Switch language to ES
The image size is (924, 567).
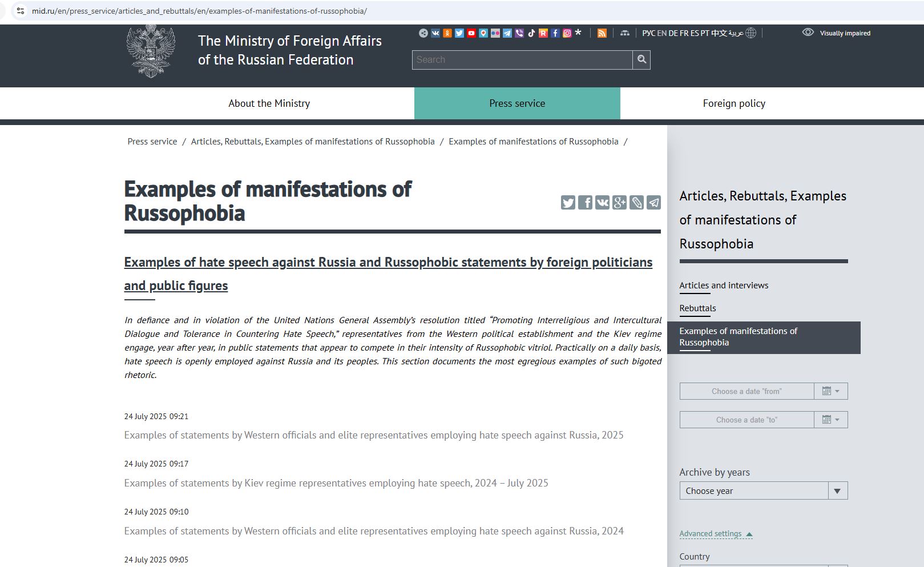[x=695, y=33]
